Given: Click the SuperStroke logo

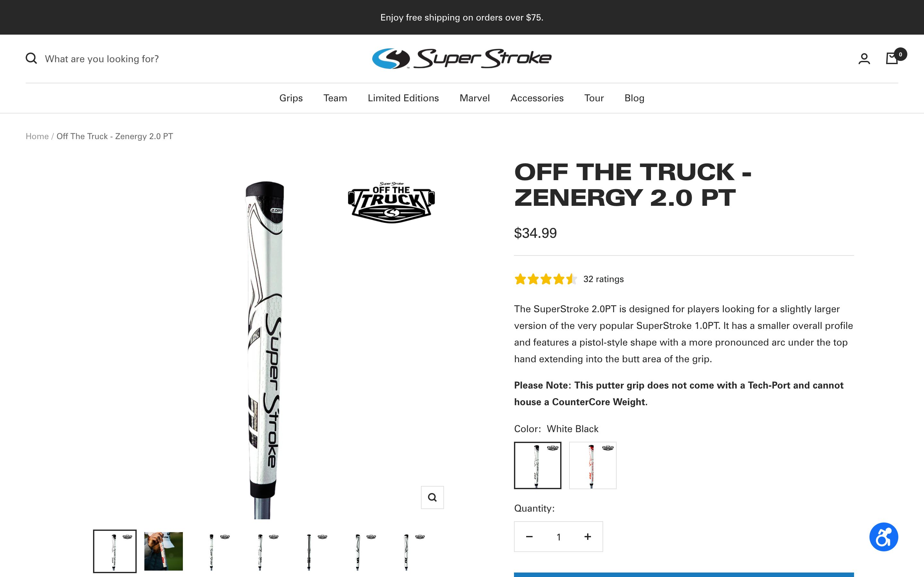Looking at the screenshot, I should click(462, 58).
